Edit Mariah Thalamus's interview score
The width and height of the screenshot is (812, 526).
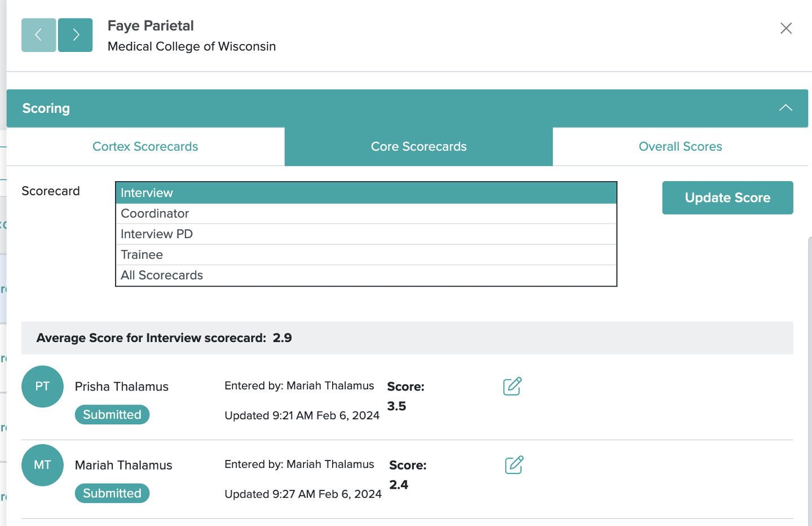pyautogui.click(x=512, y=465)
